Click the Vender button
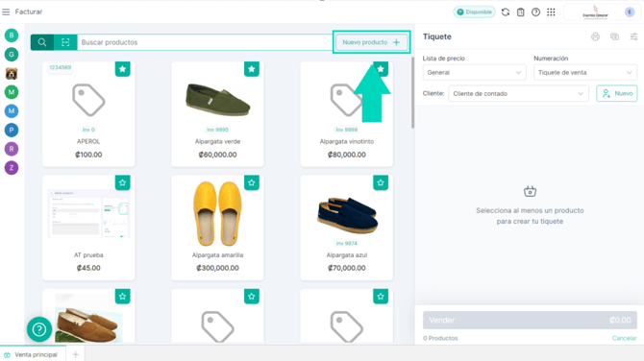Image resolution: width=644 pixels, height=361 pixels. point(530,320)
